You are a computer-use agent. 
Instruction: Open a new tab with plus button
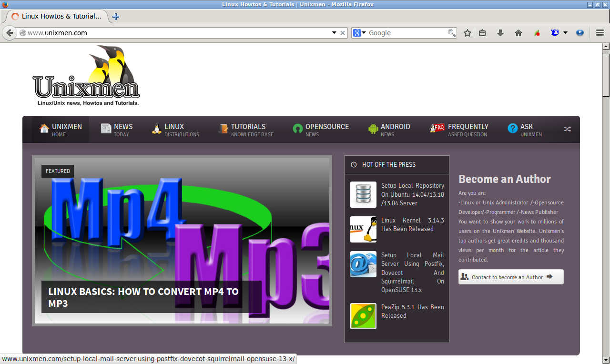pos(116,16)
